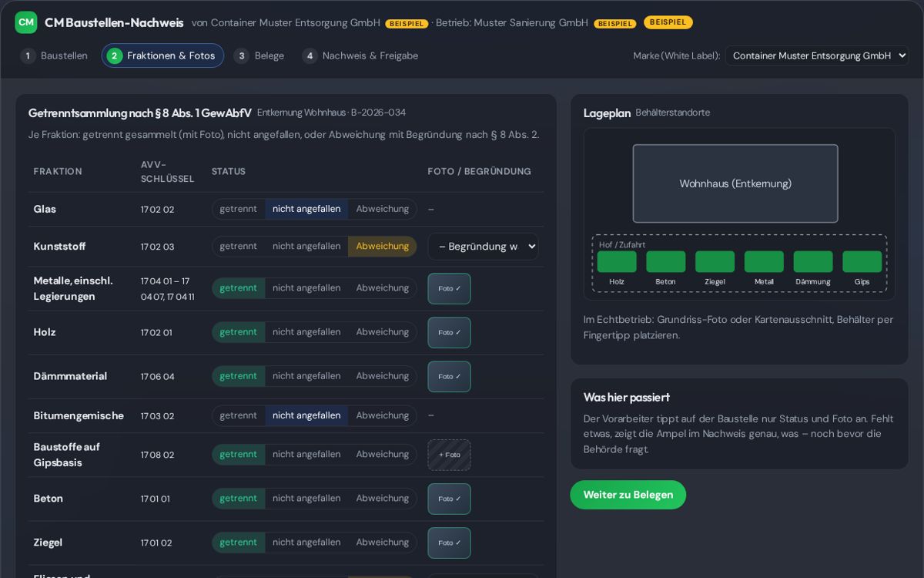Set Bitumengemische status to Abweichung
Viewport: 924px width, 578px height.
click(x=382, y=415)
